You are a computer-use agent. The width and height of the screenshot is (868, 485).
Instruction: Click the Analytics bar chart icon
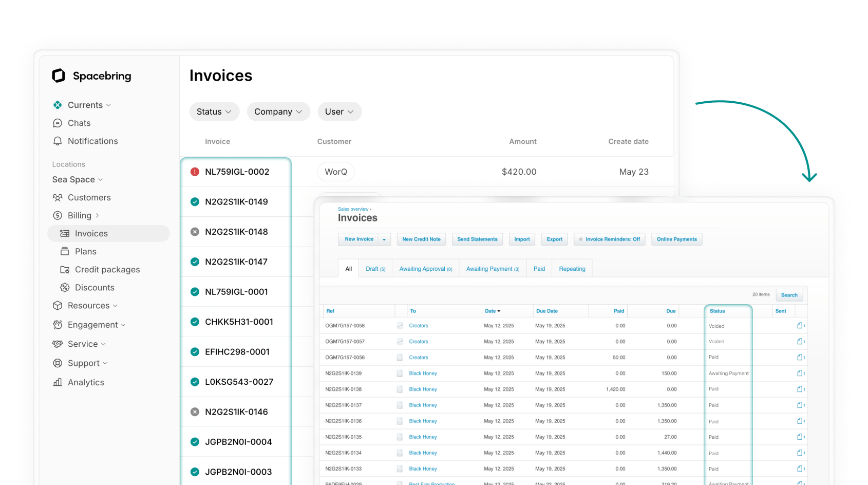point(58,382)
